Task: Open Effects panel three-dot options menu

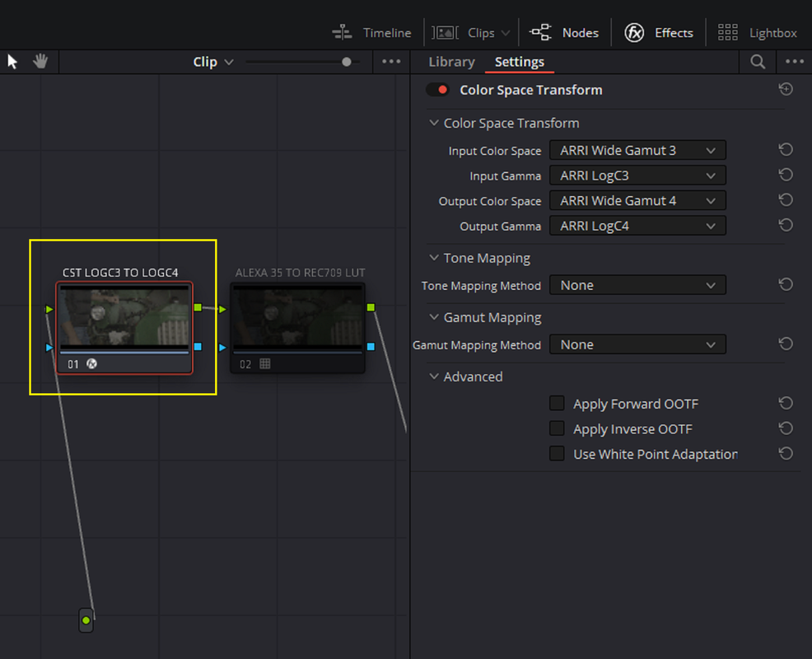Action: (x=795, y=62)
